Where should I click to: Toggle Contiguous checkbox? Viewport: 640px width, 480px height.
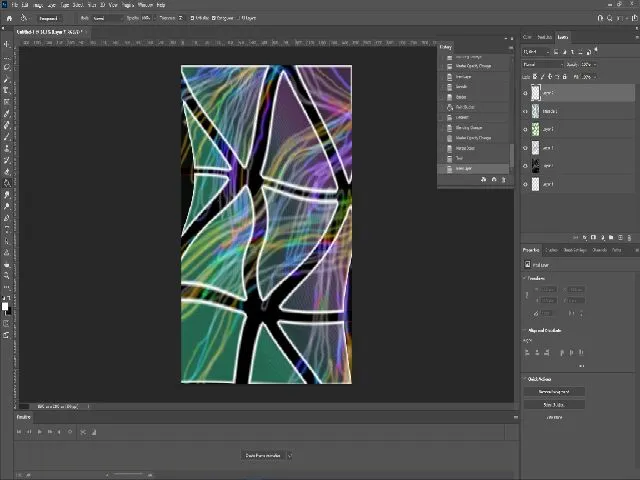[213, 18]
